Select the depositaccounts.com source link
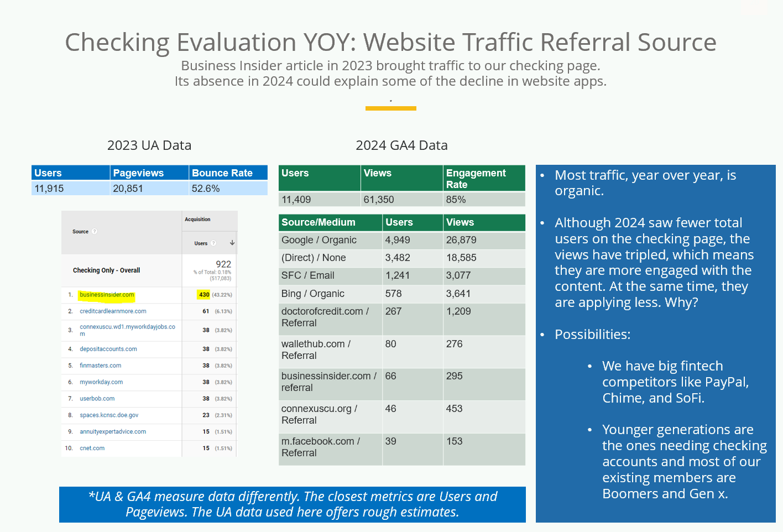 108,349
